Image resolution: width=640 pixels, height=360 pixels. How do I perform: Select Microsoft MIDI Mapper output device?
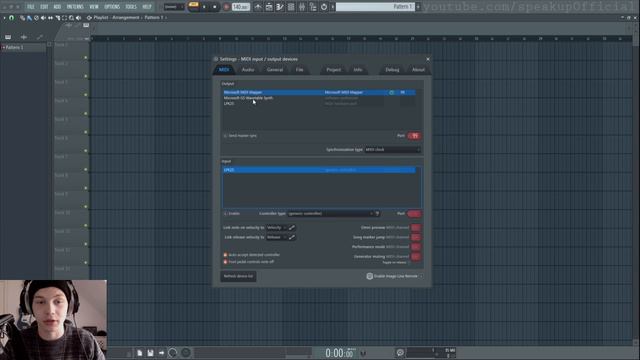tap(319, 93)
